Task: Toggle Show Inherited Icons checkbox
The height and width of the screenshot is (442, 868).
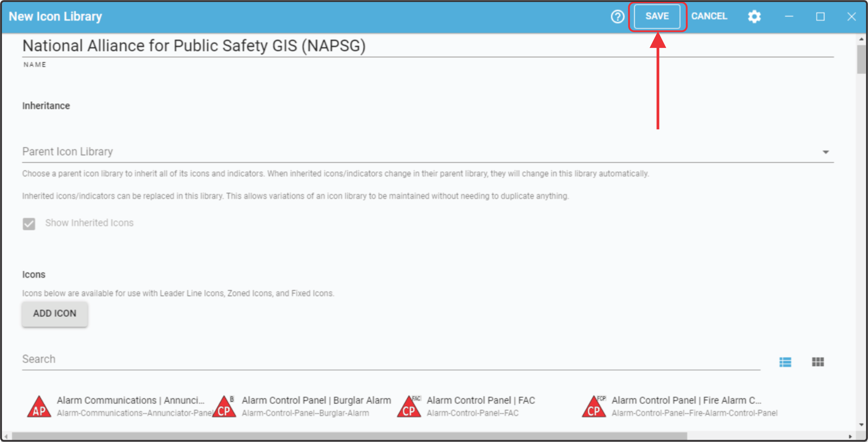Action: (29, 224)
